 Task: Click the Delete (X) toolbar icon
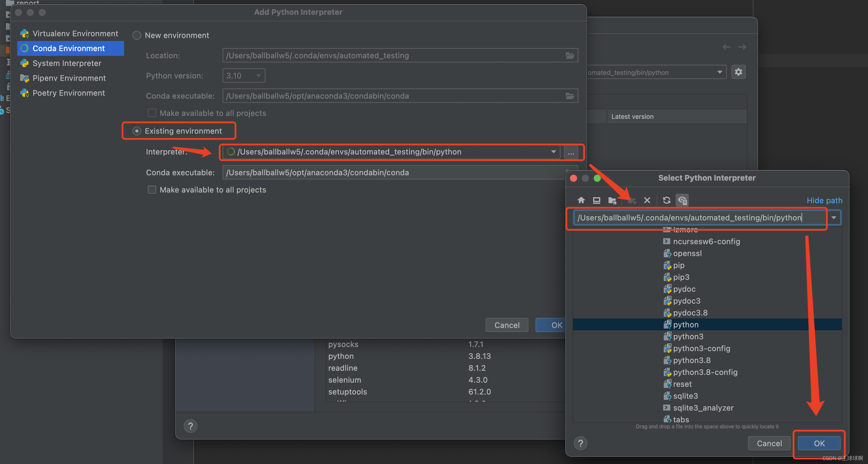tap(647, 200)
